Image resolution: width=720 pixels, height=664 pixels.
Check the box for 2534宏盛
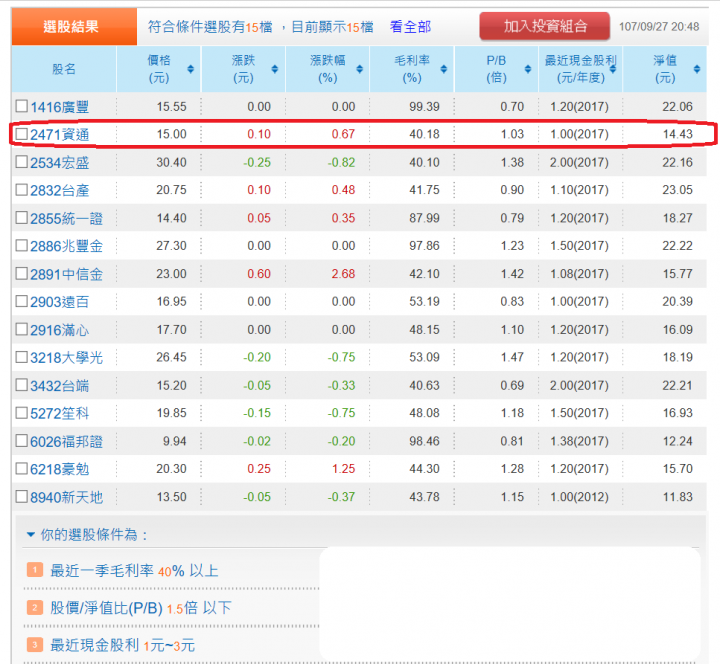coord(22,162)
